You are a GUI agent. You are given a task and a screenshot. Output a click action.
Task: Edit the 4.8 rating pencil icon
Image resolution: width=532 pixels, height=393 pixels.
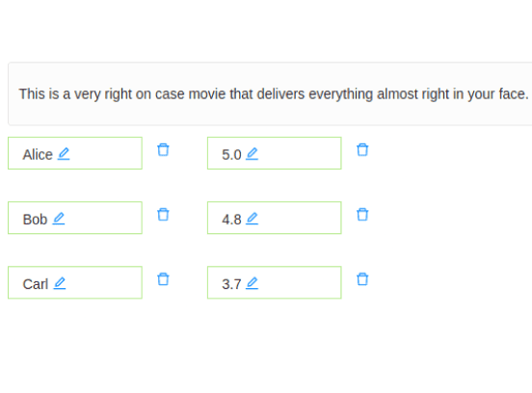(x=252, y=219)
